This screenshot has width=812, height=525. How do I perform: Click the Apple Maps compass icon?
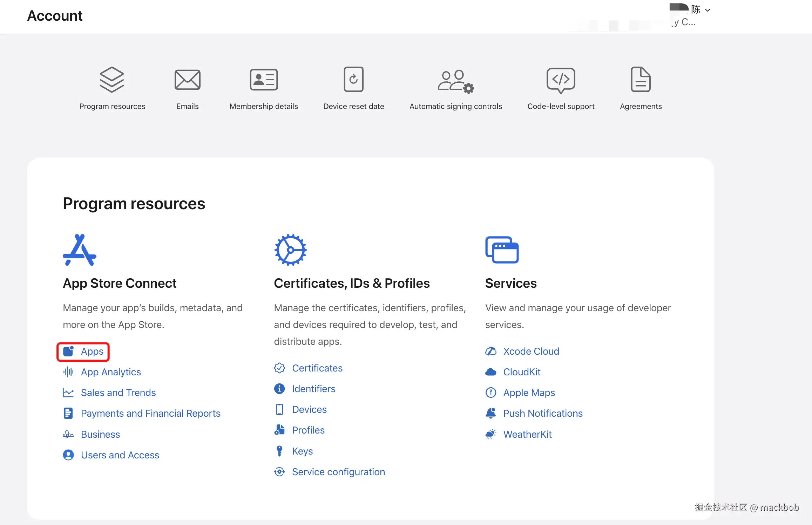coord(491,393)
